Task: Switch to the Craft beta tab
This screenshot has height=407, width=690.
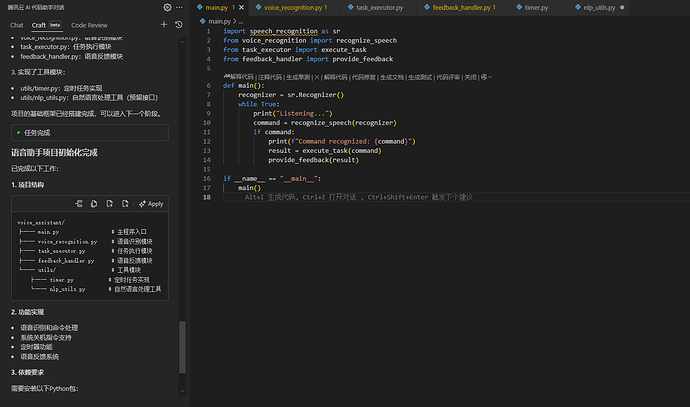Action: click(46, 25)
